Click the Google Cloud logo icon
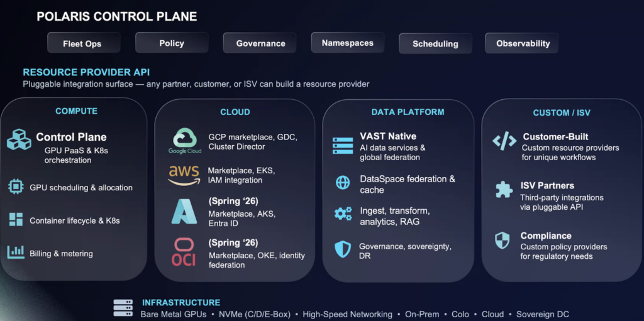The height and width of the screenshot is (321, 644). click(184, 139)
